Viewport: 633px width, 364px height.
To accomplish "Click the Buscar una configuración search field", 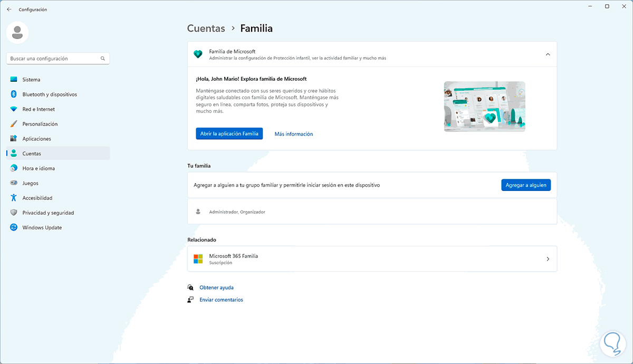I will (58, 59).
